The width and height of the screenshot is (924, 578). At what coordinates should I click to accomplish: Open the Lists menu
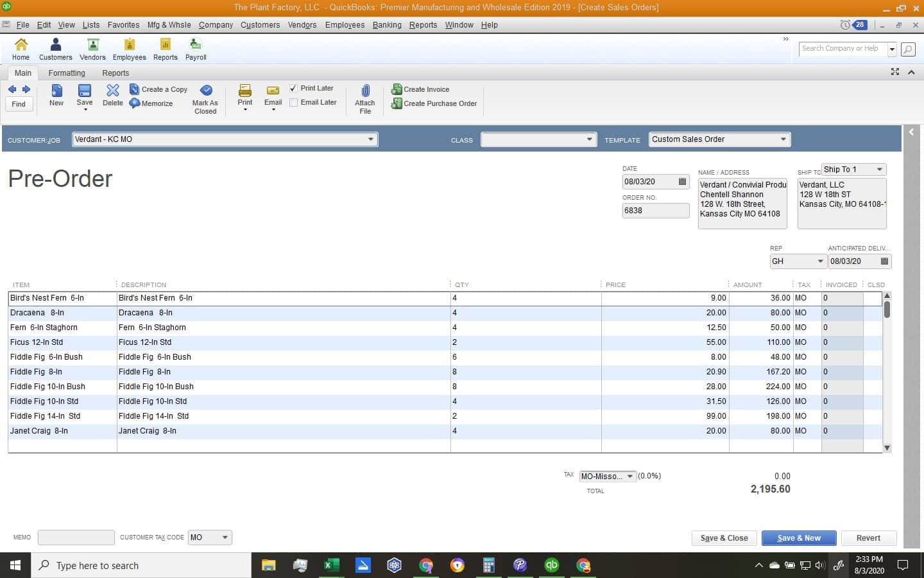91,25
